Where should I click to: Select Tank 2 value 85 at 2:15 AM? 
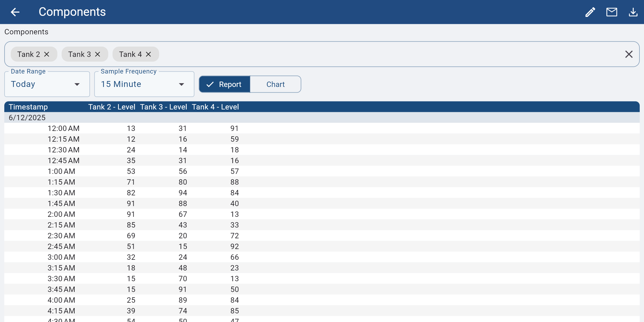tap(131, 225)
